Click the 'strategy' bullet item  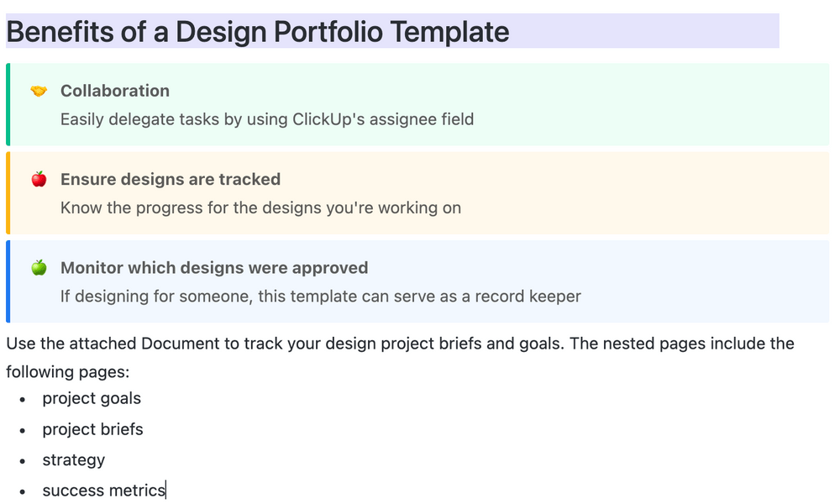tap(74, 460)
